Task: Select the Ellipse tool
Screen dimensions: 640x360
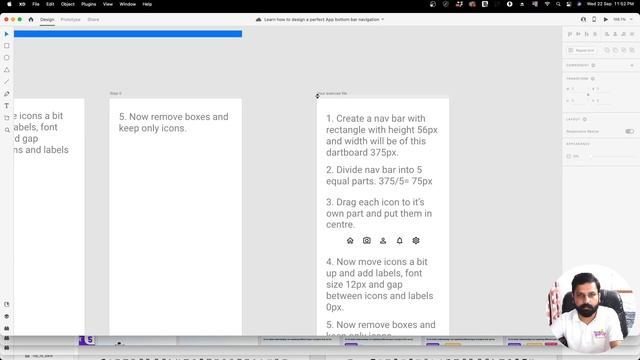Action: click(x=7, y=58)
